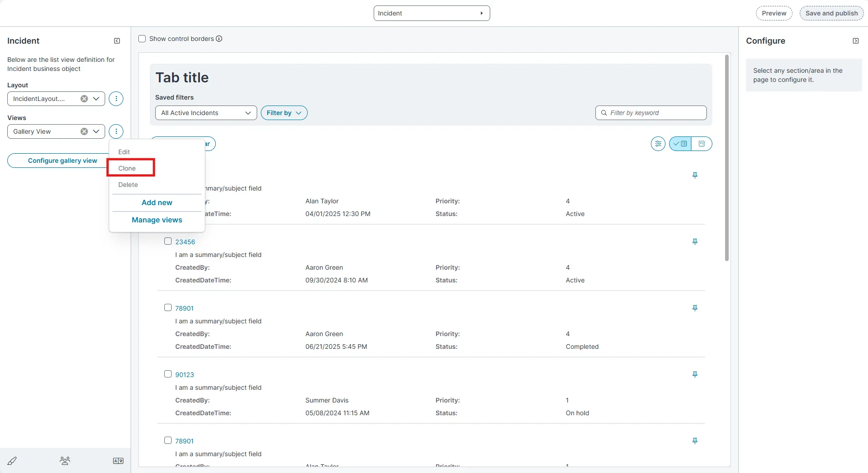The image size is (868, 473).
Task: Click the On hold status value
Action: tap(577, 413)
